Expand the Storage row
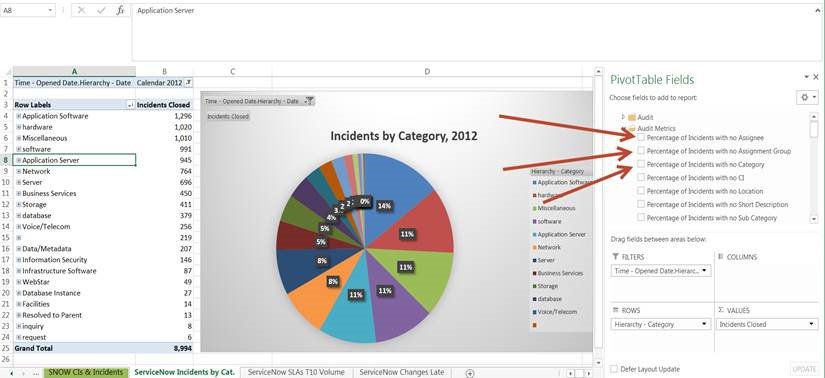This screenshot has width=825, height=378. click(18, 205)
